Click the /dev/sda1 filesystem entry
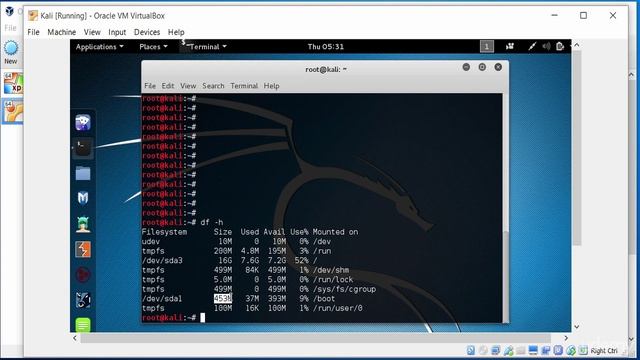Image resolution: width=640 pixels, height=360 pixels. pos(162,298)
